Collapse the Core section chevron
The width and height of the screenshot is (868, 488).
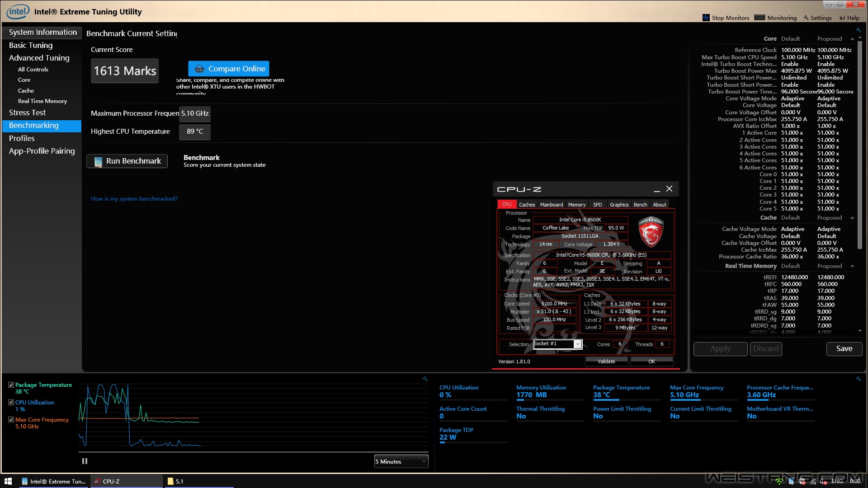click(852, 39)
